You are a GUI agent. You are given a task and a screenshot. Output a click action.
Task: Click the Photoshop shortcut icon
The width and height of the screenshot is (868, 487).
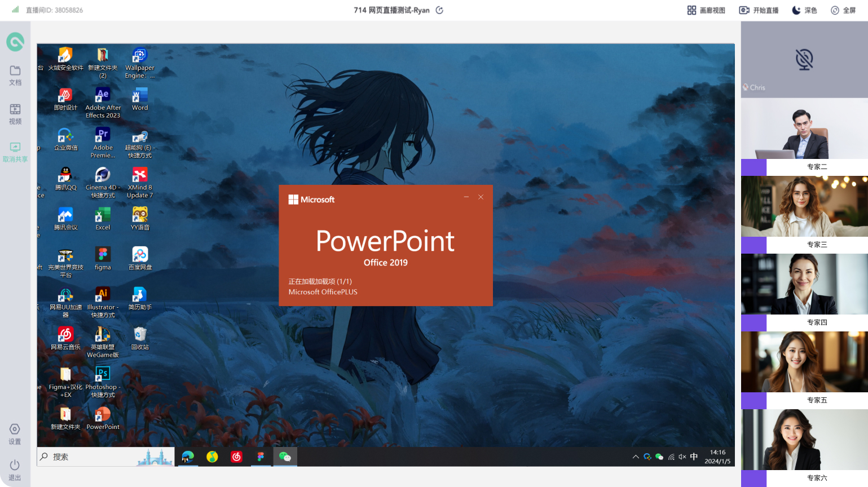[x=103, y=383]
